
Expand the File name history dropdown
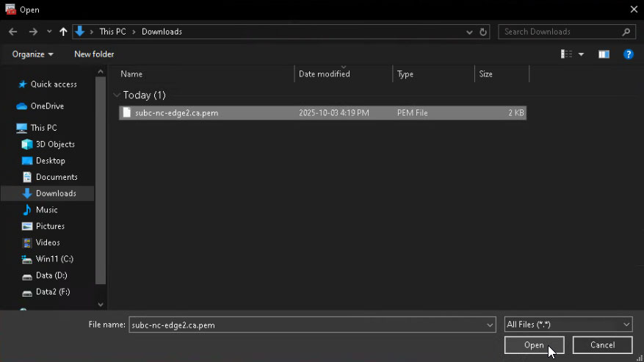(x=490, y=325)
